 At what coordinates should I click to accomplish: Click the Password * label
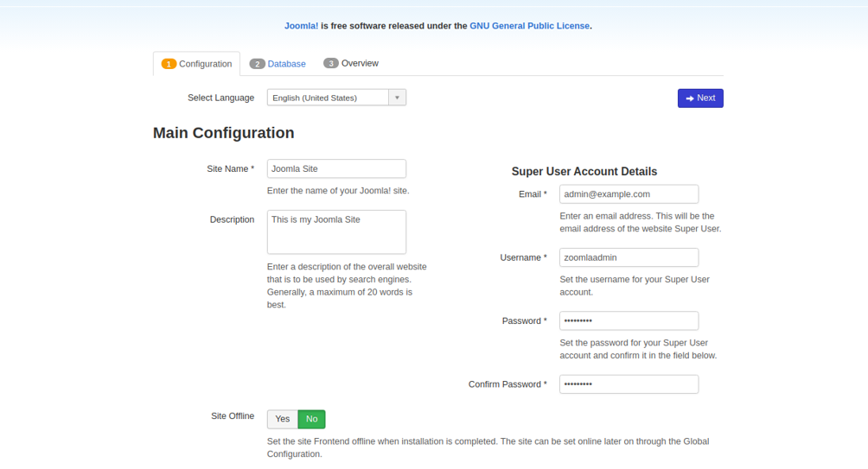pyautogui.click(x=524, y=321)
